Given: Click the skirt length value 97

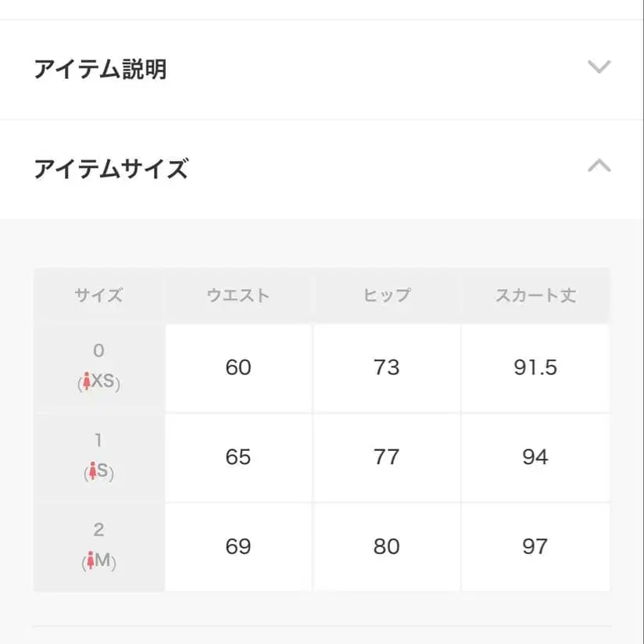Looking at the screenshot, I should 537,546.
